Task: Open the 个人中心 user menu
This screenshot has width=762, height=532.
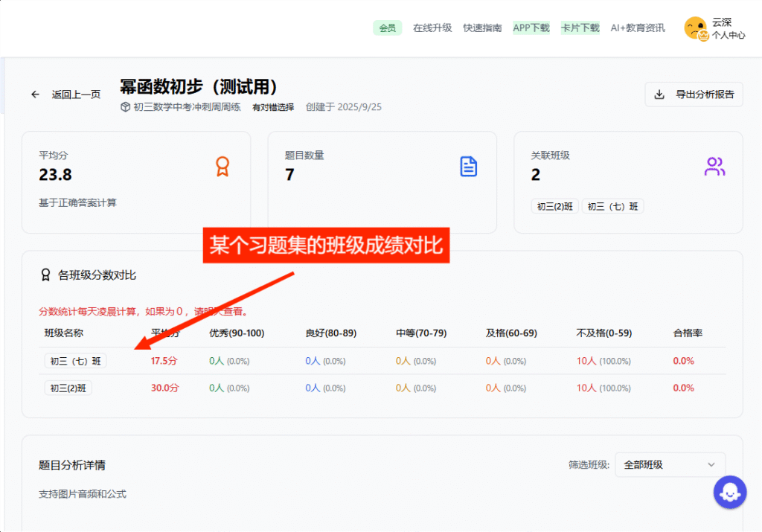Action: (728, 35)
